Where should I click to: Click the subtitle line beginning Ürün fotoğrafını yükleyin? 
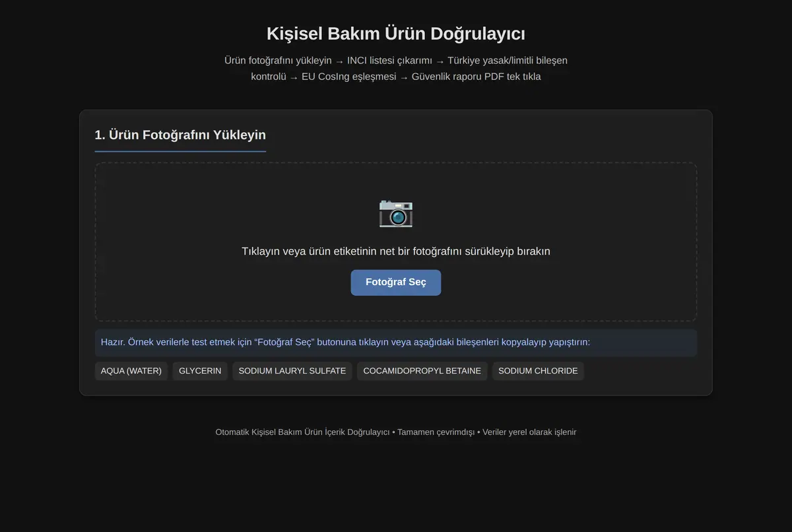point(396,61)
